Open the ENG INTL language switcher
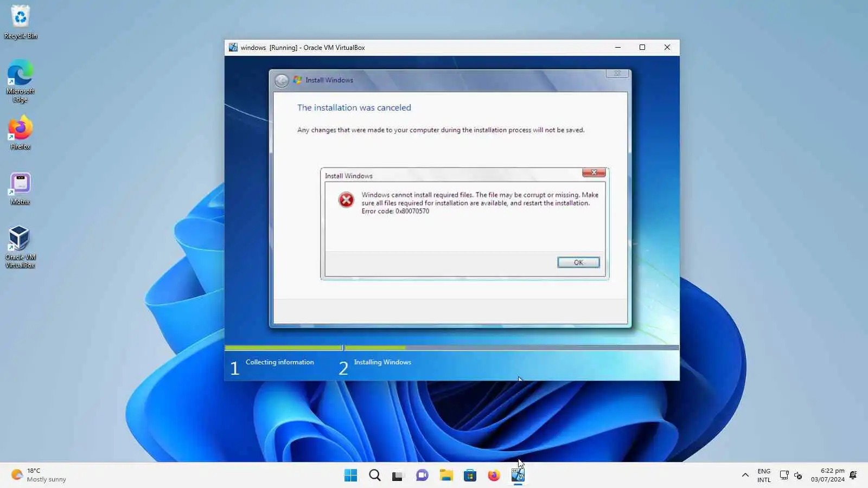868x488 pixels. click(x=764, y=475)
